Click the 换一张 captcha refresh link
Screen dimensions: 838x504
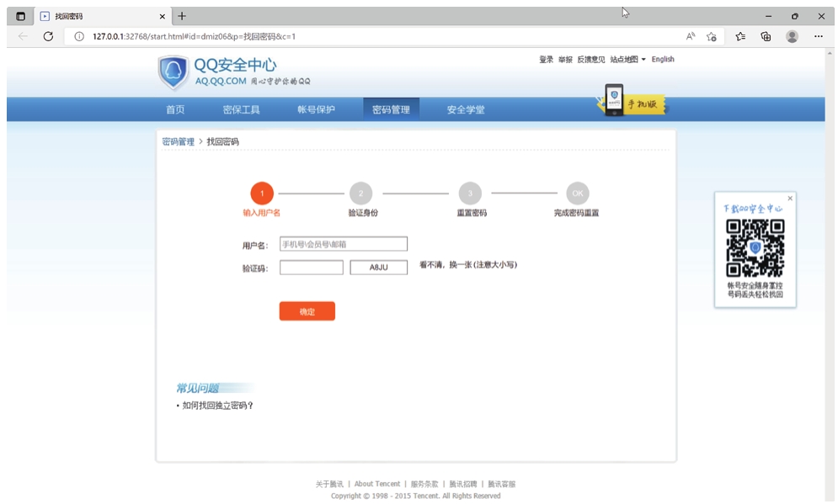tap(459, 265)
